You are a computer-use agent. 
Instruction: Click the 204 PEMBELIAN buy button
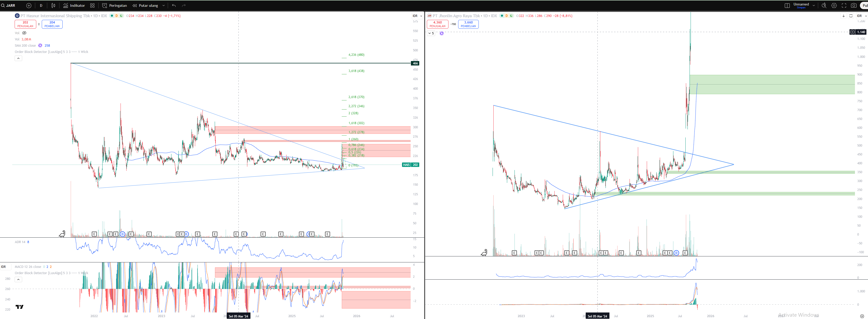(52, 24)
